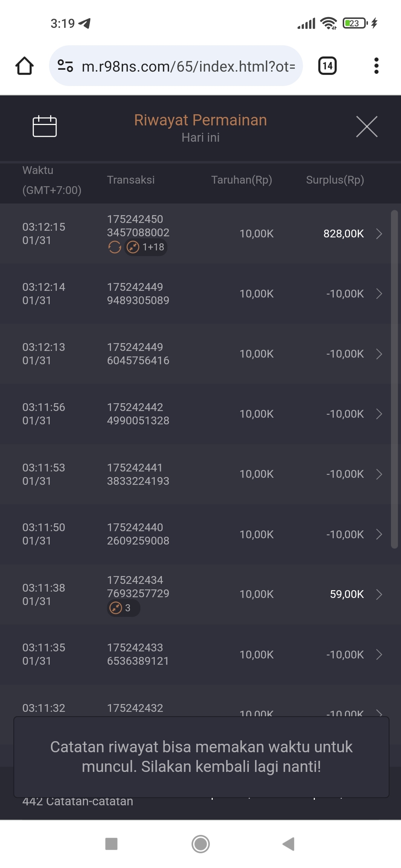This screenshot has width=401, height=868.
Task: Click the URL address bar text
Action: (188, 66)
